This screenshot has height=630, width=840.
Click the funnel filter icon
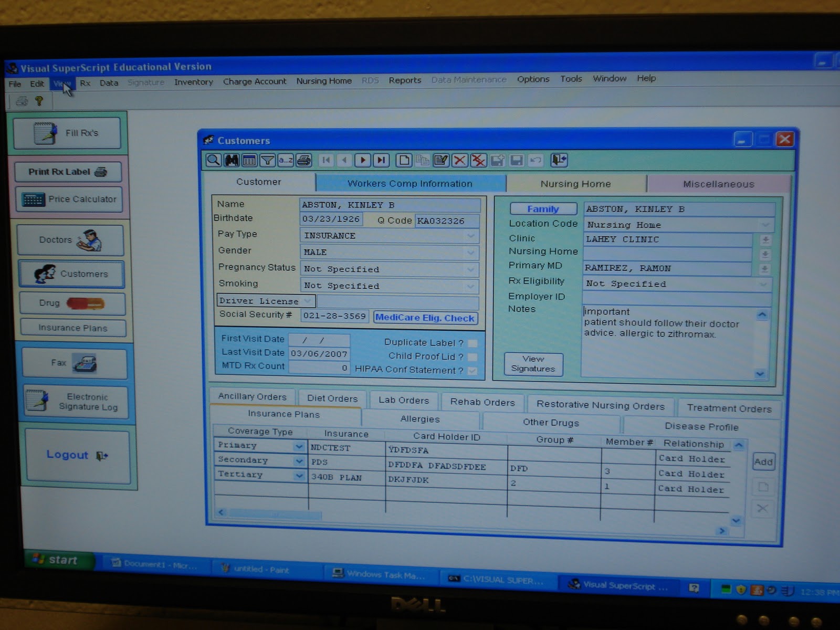(267, 160)
